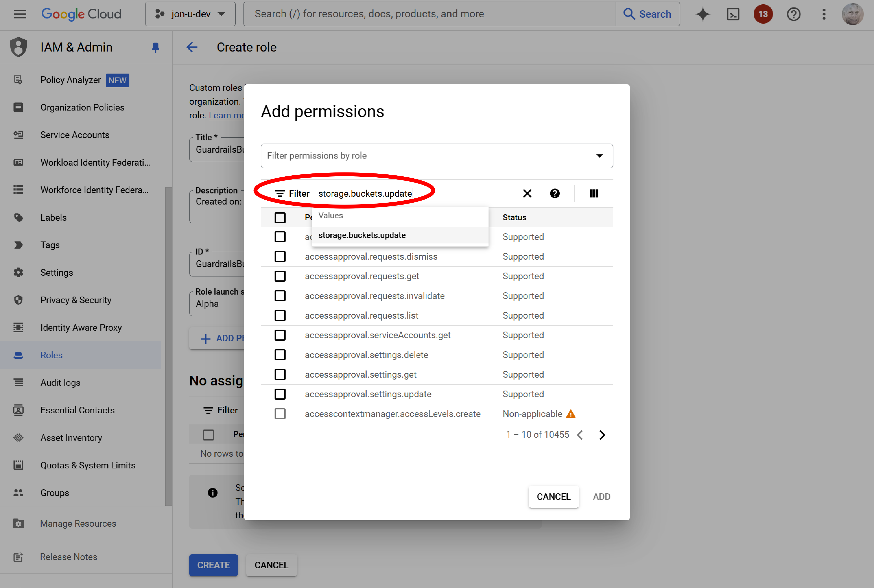Open column display options icon
Viewport: 874px width, 588px height.
[x=593, y=194]
